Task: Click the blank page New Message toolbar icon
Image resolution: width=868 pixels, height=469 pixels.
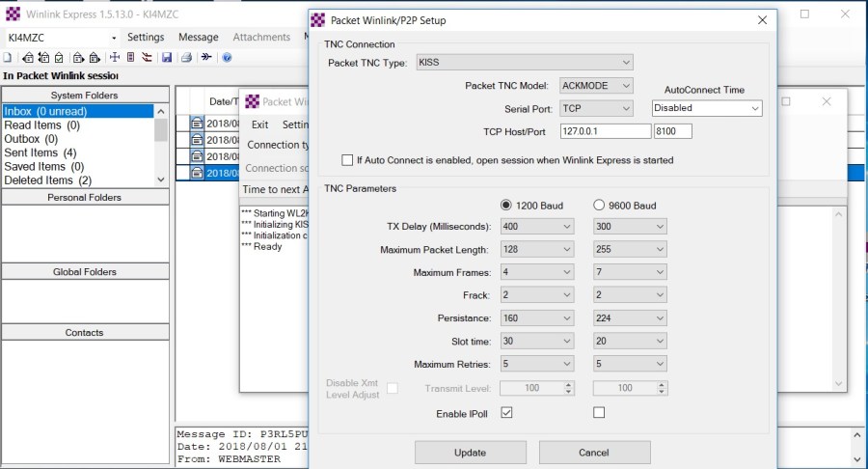Action: [7, 58]
